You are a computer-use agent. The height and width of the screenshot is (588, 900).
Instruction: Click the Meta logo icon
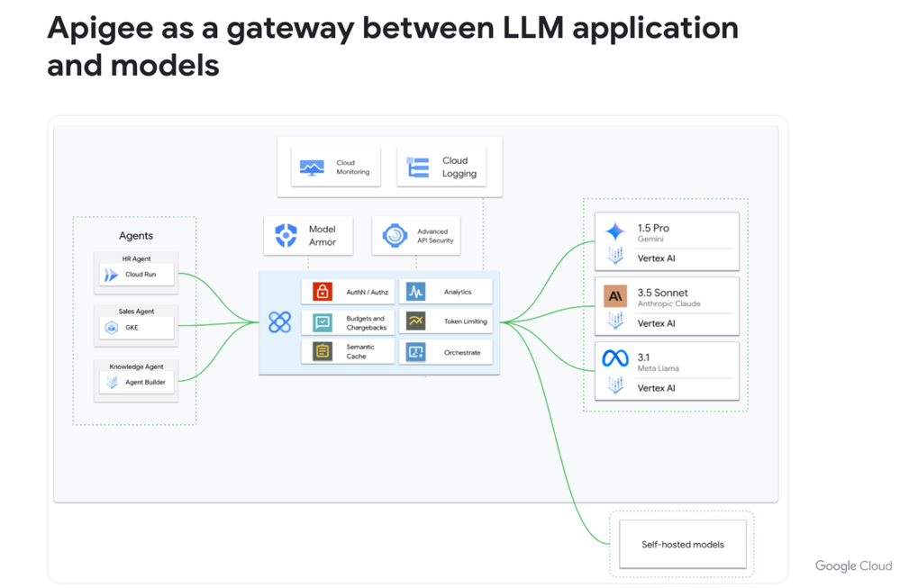(615, 358)
